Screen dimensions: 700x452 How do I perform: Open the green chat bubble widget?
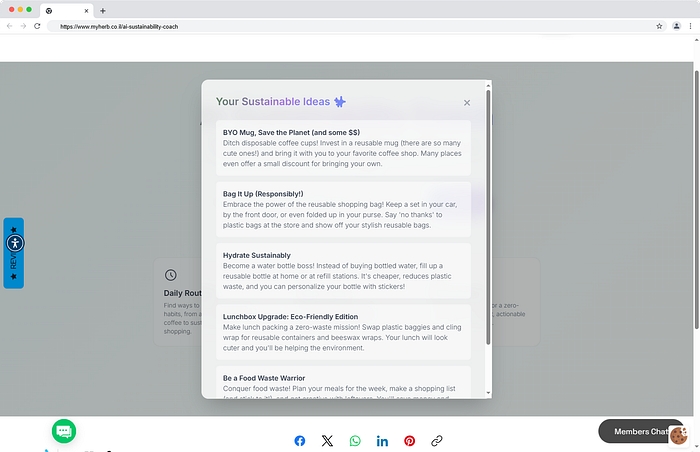click(64, 431)
